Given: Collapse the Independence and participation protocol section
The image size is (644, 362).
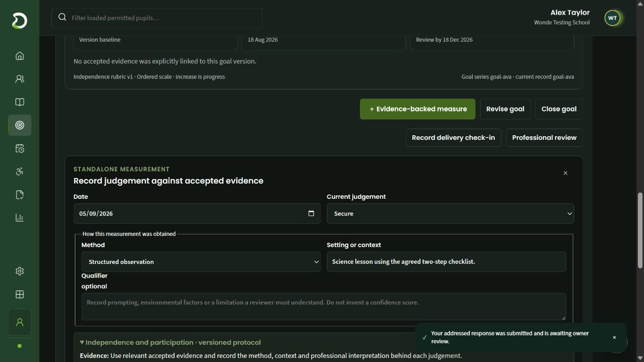Looking at the screenshot, I should 171,343.
